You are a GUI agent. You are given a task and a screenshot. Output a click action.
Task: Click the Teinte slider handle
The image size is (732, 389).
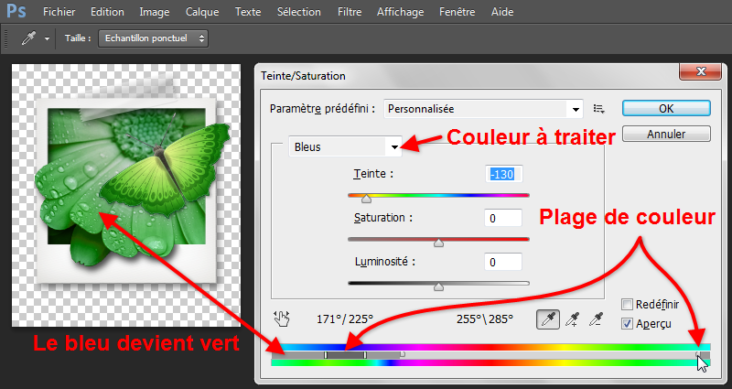point(366,199)
